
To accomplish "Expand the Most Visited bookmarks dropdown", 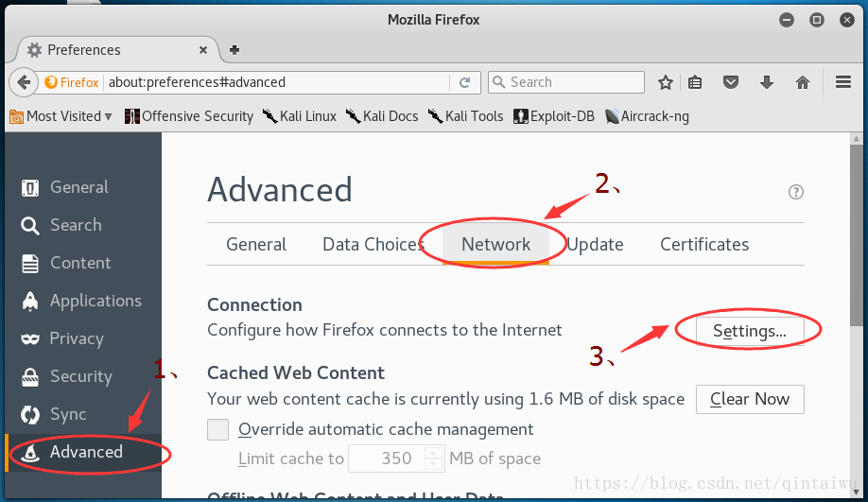I will [61, 116].
